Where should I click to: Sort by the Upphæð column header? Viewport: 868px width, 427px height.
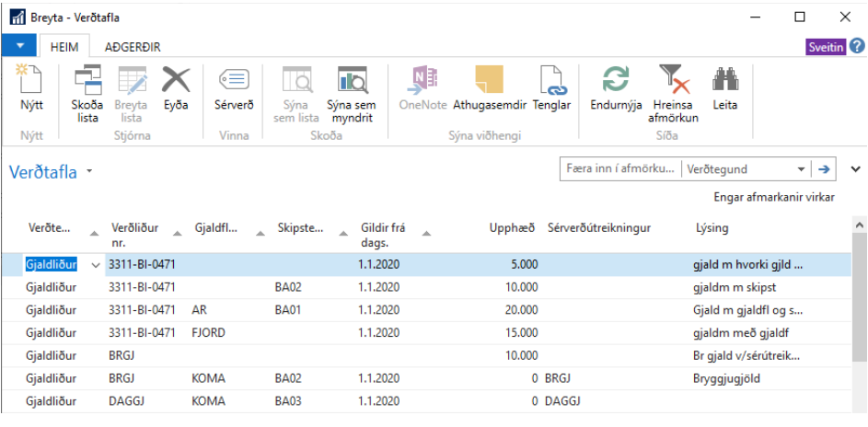click(505, 227)
